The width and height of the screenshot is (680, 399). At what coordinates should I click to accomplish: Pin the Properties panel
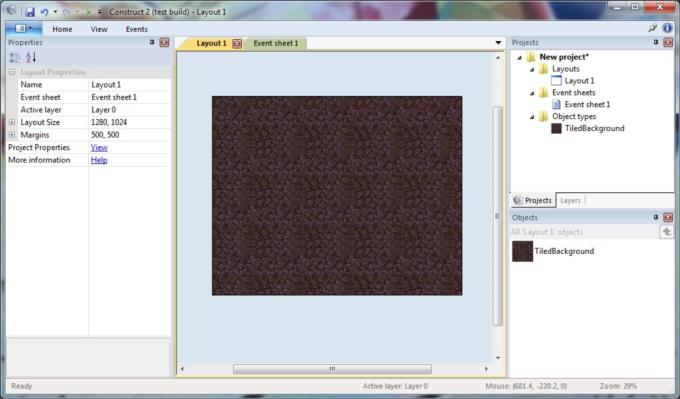(152, 42)
